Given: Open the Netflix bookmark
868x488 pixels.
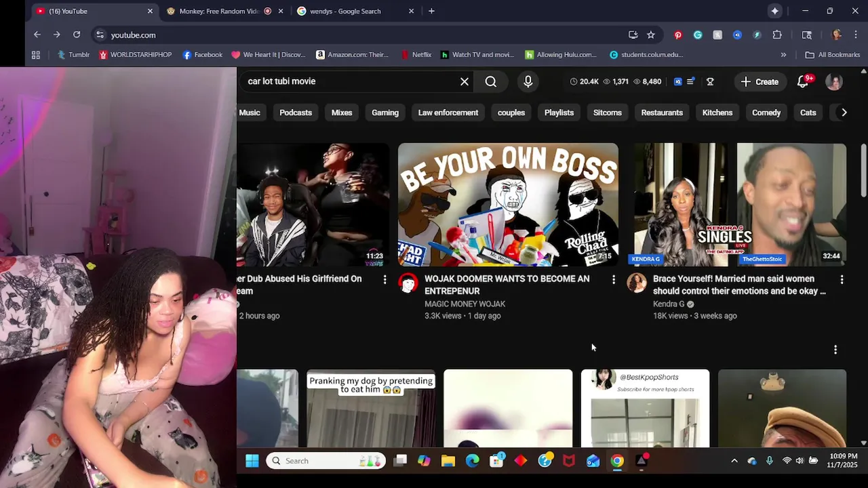Looking at the screenshot, I should [416, 55].
